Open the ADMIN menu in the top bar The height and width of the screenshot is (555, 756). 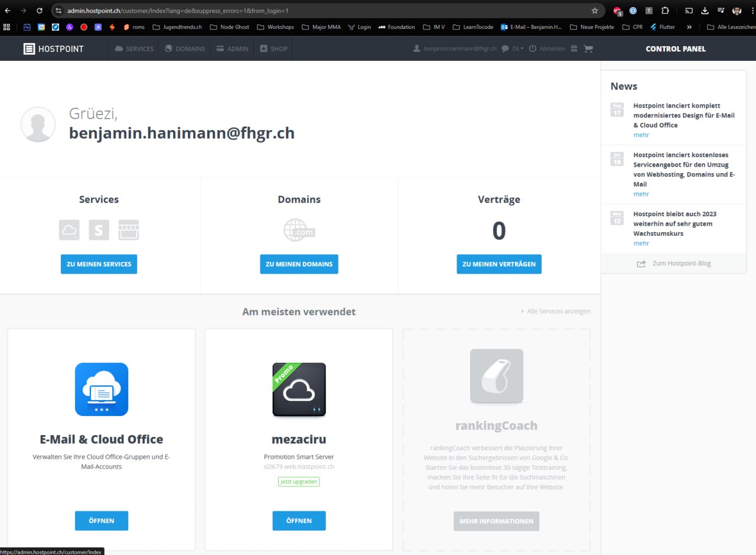pos(232,48)
